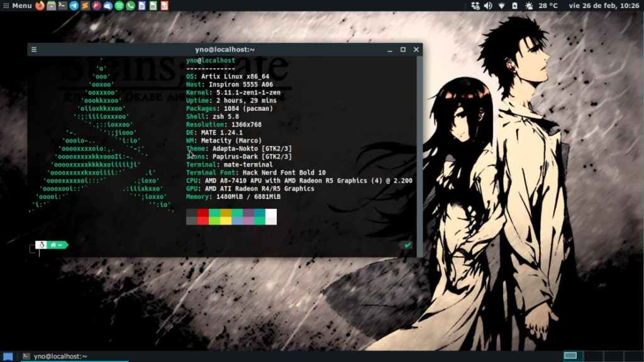Viewport: 644px width, 362px height.
Task: Launch Sublime Text from the panel
Action: tap(85, 6)
